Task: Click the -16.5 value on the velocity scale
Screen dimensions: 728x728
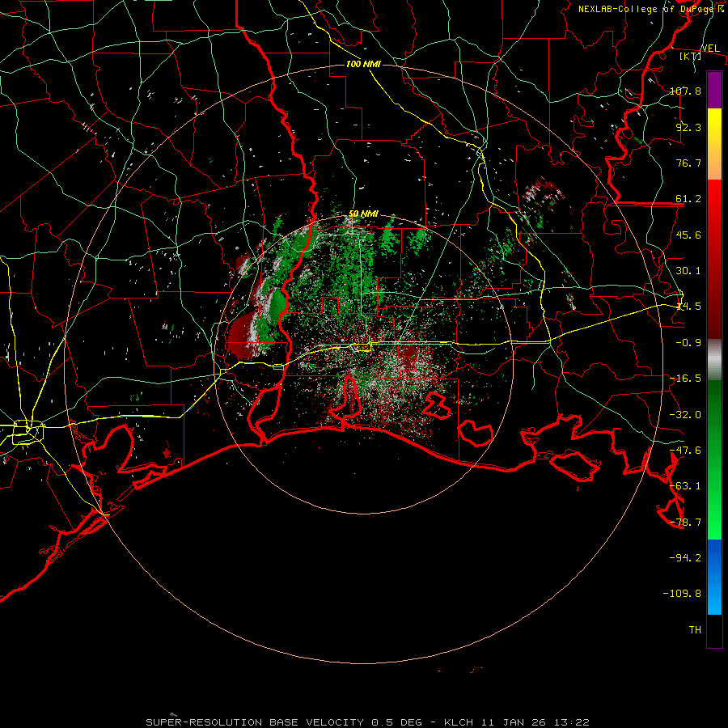Action: 685,379
